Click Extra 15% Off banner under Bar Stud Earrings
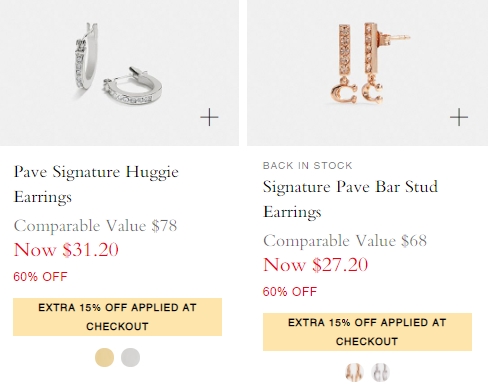Image resolution: width=493 pixels, height=391 pixels. pyautogui.click(x=367, y=332)
